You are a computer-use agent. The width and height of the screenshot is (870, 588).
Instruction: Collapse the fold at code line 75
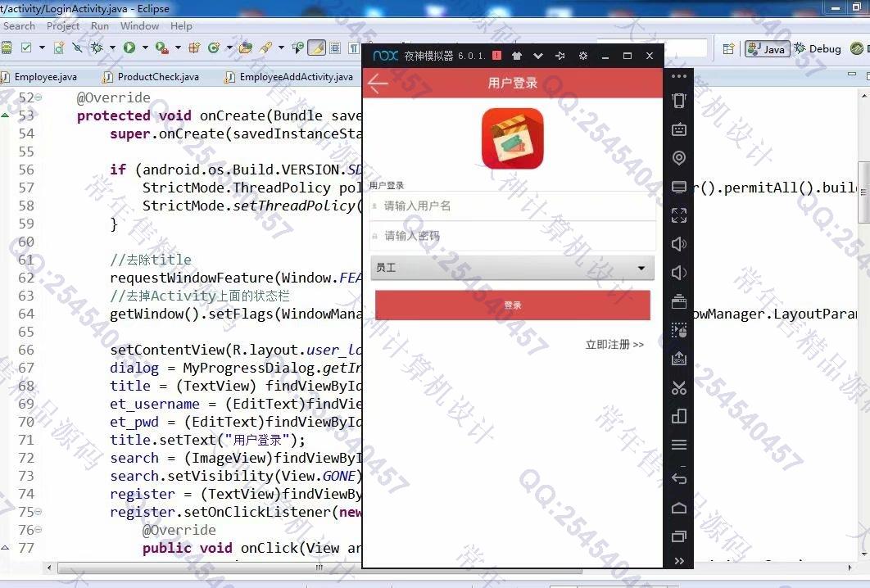pyautogui.click(x=39, y=512)
